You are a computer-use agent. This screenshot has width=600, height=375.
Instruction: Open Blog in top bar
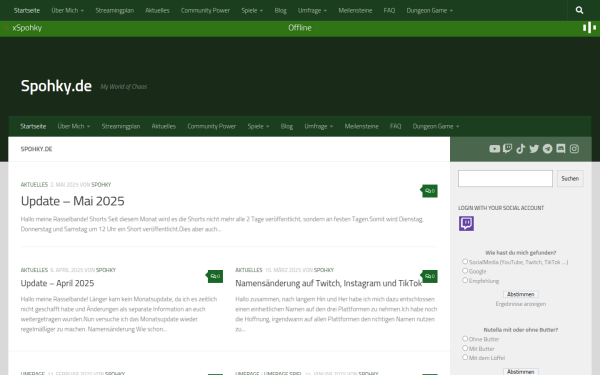(280, 10)
